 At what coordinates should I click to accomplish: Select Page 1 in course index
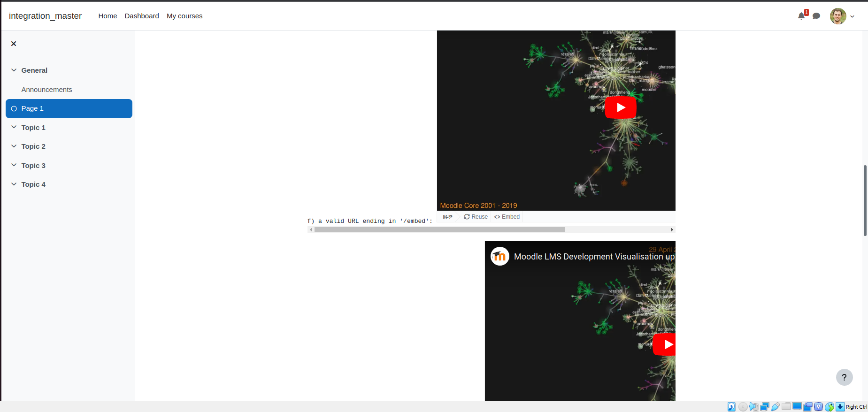coord(69,108)
